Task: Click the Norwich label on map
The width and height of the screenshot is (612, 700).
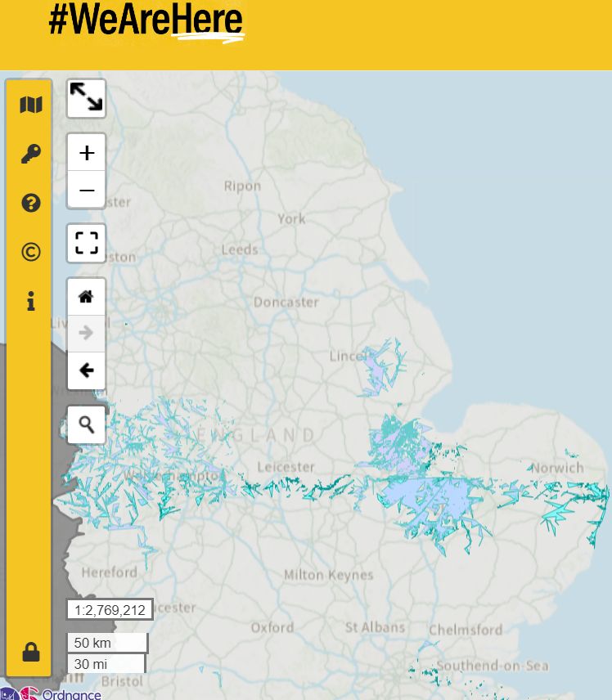Action: click(x=557, y=468)
